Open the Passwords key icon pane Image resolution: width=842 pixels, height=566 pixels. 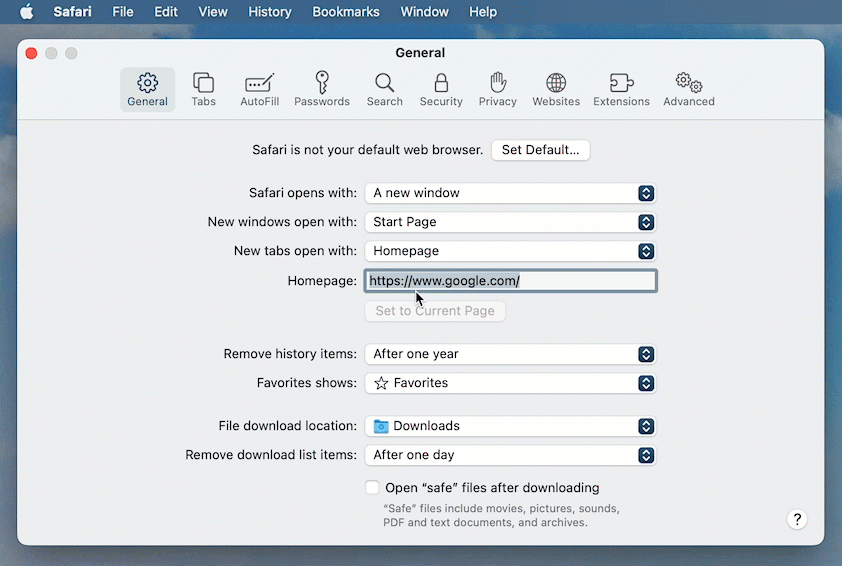coord(322,90)
